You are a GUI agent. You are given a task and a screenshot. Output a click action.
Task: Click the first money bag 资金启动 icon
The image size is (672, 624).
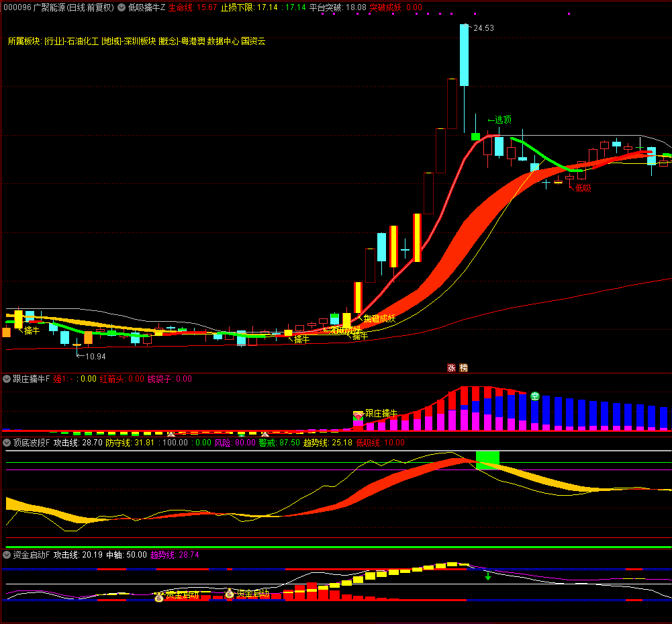coord(159,596)
